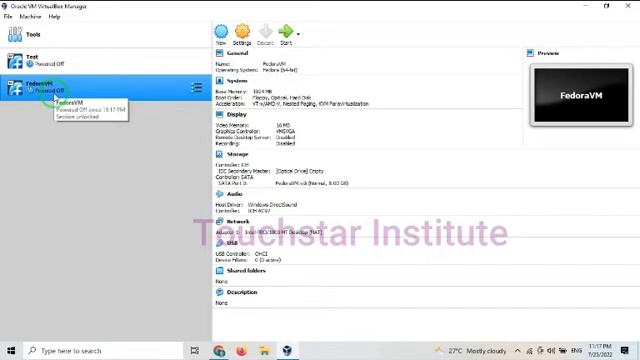
Task: Click the Display section icon
Action: pyautogui.click(x=220, y=115)
